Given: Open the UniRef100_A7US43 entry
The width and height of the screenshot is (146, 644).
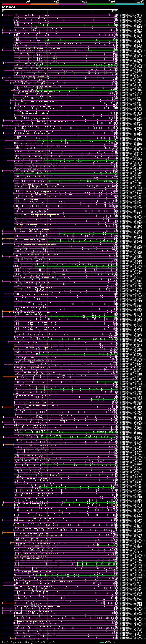Looking at the screenshot, I should 131,276.
